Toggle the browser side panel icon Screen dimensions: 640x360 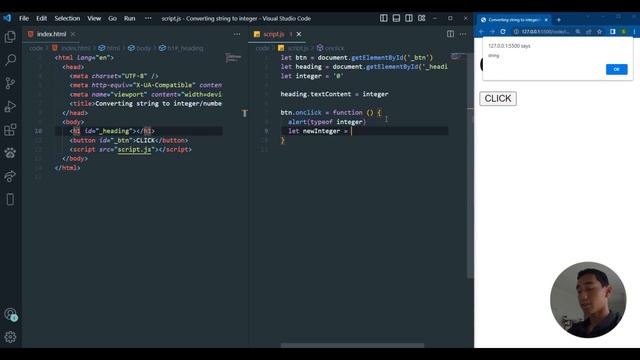click(613, 31)
